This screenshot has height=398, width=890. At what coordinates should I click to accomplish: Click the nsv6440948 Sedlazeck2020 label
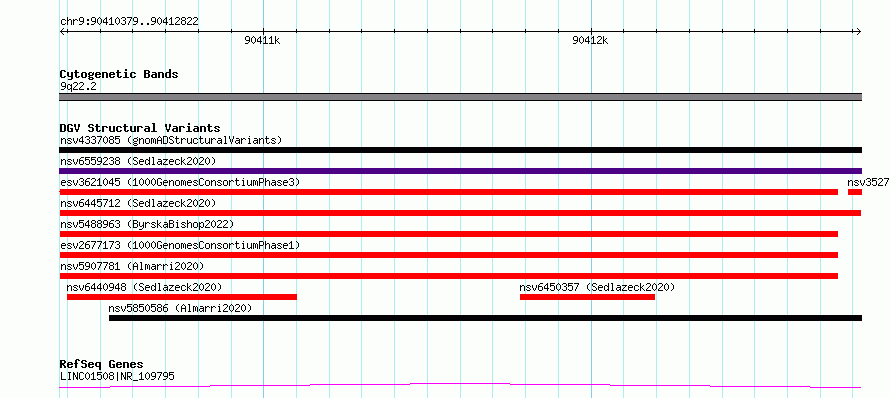(x=144, y=287)
